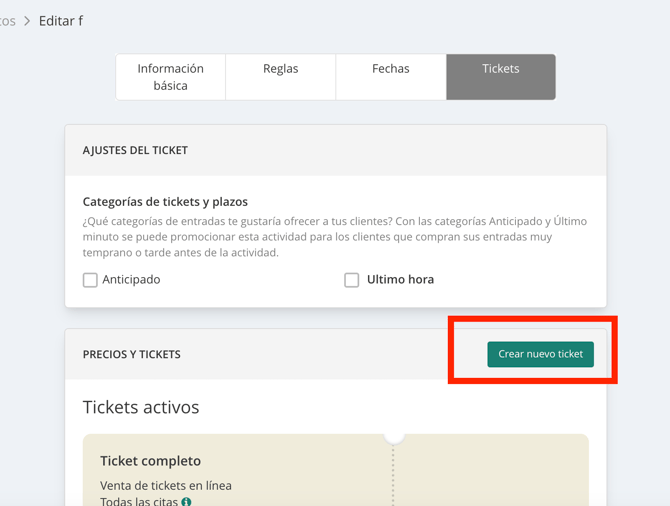Click the AJUSTES DEL TICKET section header
The width and height of the screenshot is (670, 506).
[x=135, y=150]
